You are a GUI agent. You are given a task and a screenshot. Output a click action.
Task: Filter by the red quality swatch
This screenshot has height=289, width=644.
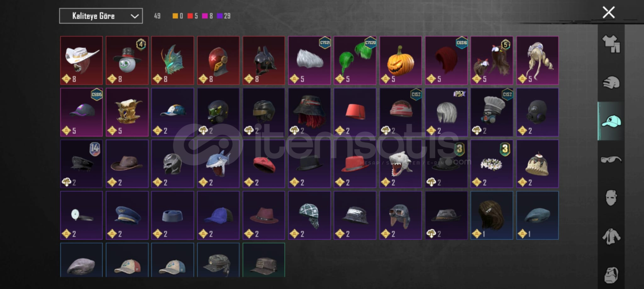click(x=190, y=16)
